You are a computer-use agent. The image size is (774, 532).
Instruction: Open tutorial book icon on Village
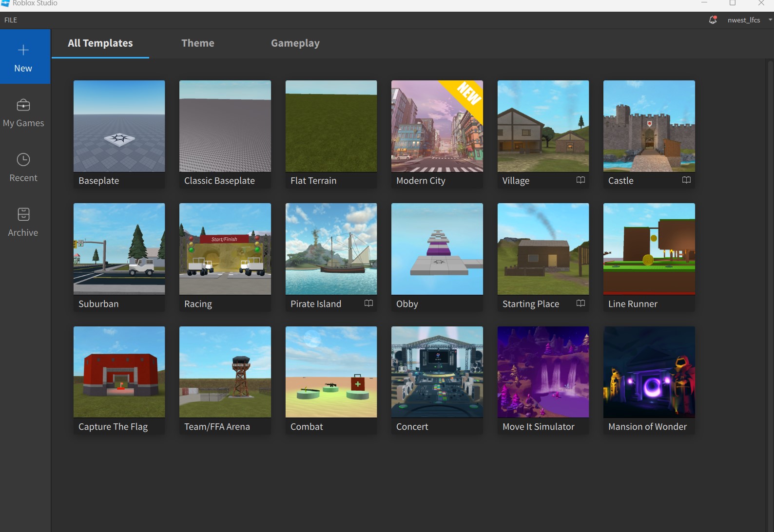click(x=580, y=180)
